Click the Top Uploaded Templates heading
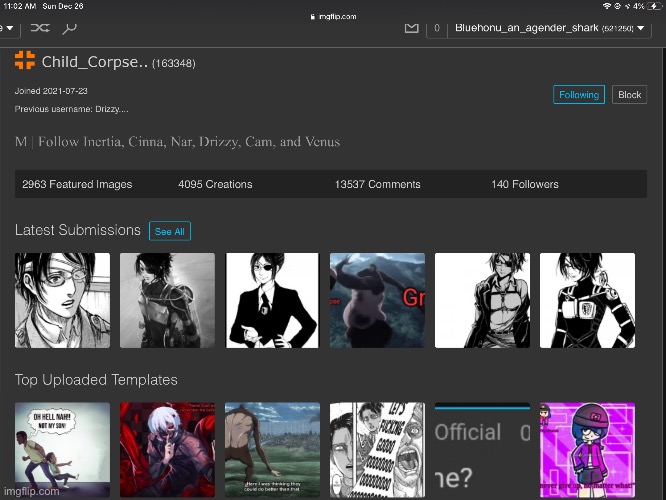666x500 pixels. pos(96,379)
